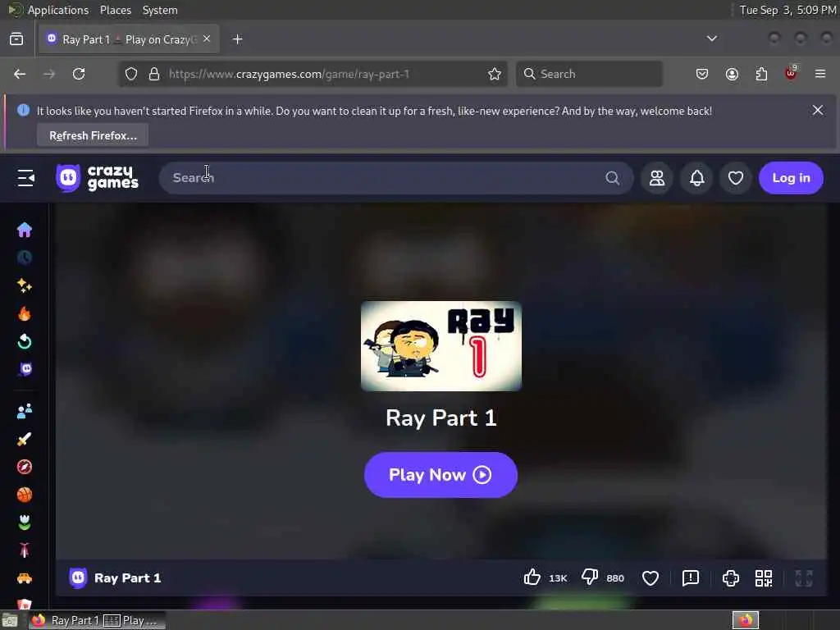Click the Refresh Firefox... button

click(93, 135)
